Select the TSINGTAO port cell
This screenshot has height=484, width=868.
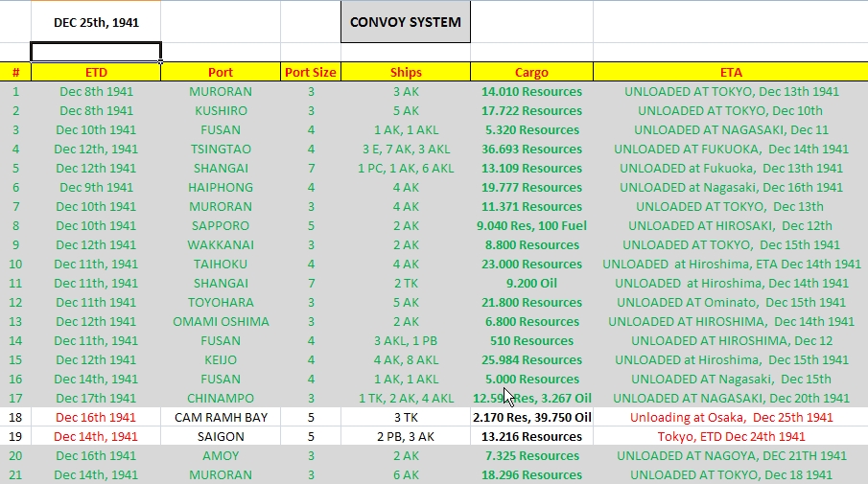tap(221, 149)
